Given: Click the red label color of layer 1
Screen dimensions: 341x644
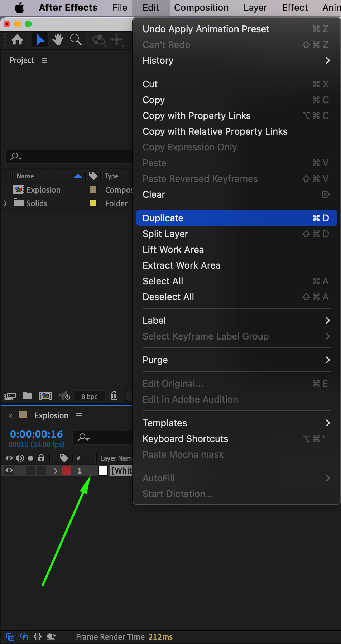Looking at the screenshot, I should [67, 471].
